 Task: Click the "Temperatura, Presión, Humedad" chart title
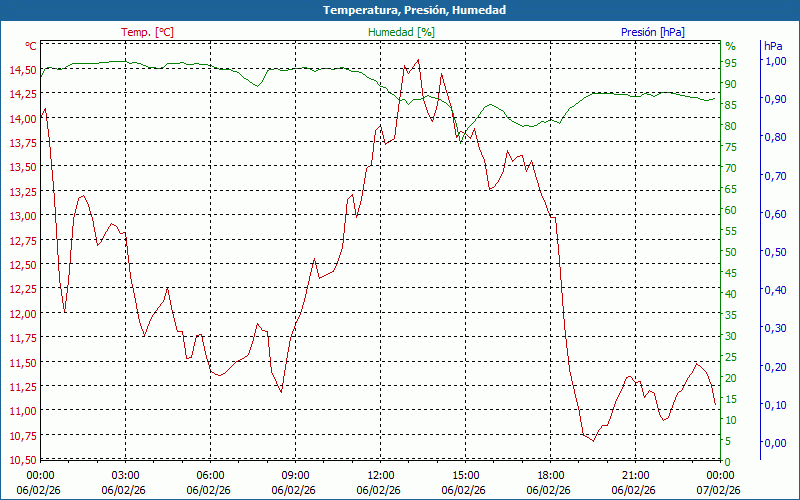(400, 10)
